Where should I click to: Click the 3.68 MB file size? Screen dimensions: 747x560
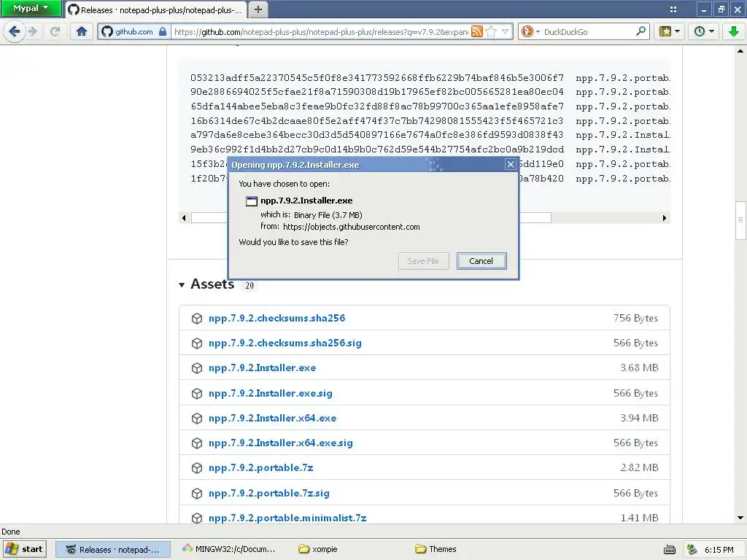pyautogui.click(x=639, y=367)
